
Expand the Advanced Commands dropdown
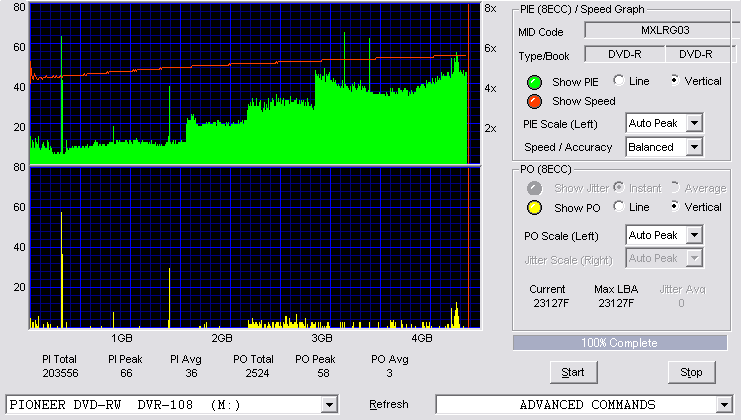(x=724, y=405)
